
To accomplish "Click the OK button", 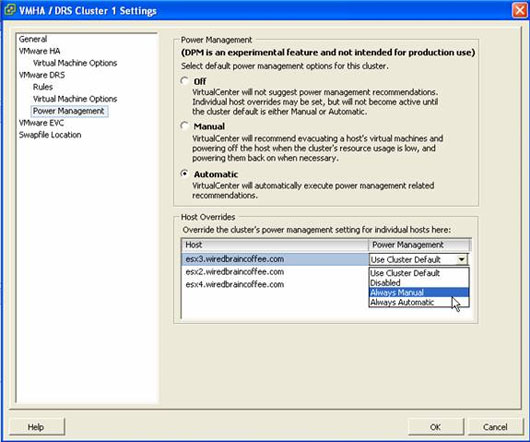I will pyautogui.click(x=435, y=427).
